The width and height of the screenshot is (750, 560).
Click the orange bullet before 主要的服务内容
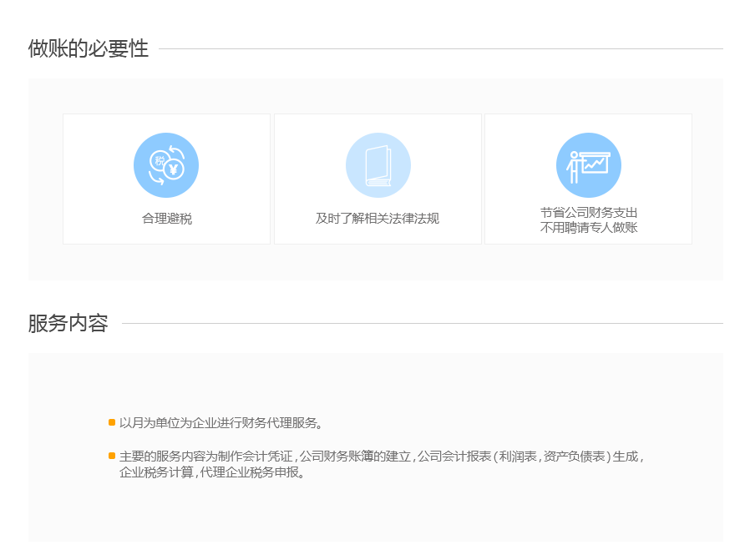[x=112, y=456]
